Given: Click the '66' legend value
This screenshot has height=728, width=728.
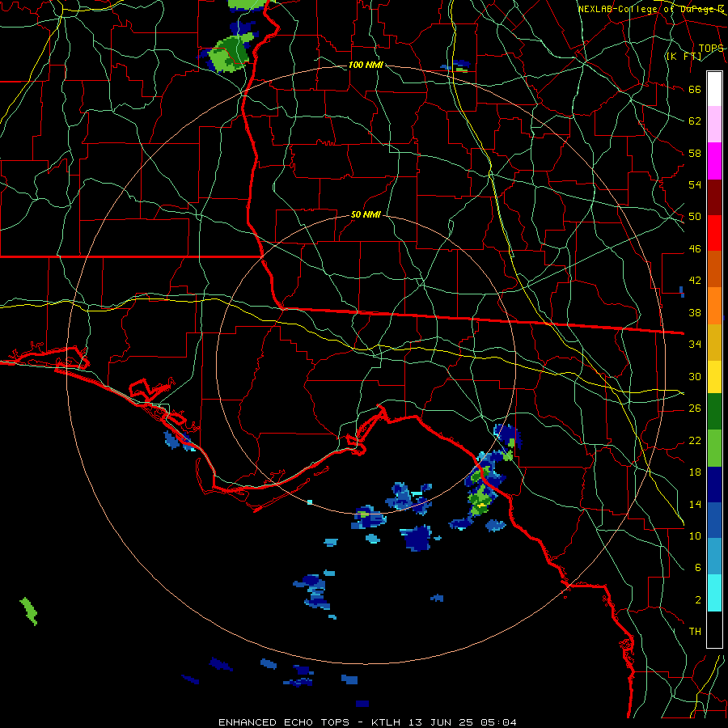Looking at the screenshot, I should (695, 89).
